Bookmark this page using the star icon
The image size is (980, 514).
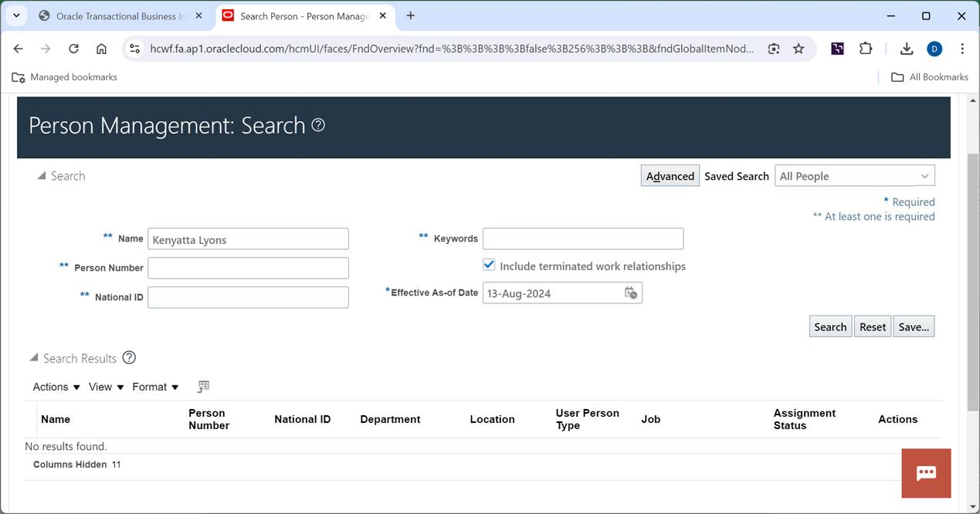click(x=799, y=48)
